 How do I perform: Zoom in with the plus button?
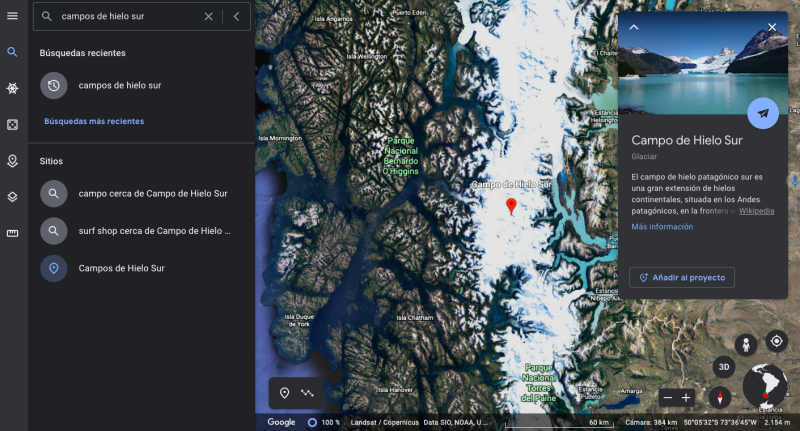pos(686,398)
